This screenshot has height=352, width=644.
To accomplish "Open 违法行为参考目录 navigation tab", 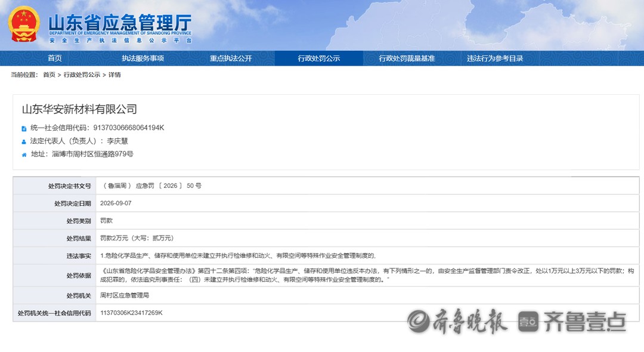I will coord(495,58).
